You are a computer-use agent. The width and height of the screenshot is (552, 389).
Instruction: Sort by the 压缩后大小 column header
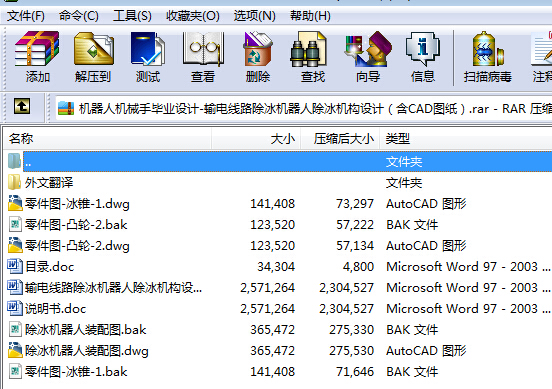coord(340,139)
